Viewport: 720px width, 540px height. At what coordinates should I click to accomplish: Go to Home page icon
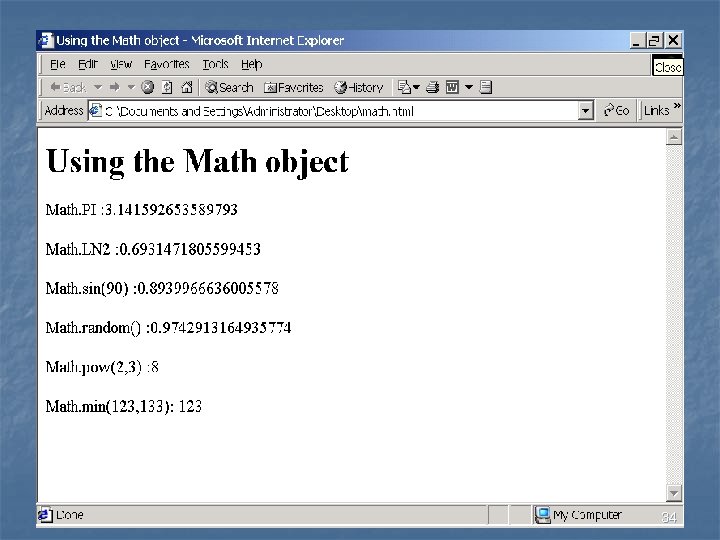click(x=186, y=87)
